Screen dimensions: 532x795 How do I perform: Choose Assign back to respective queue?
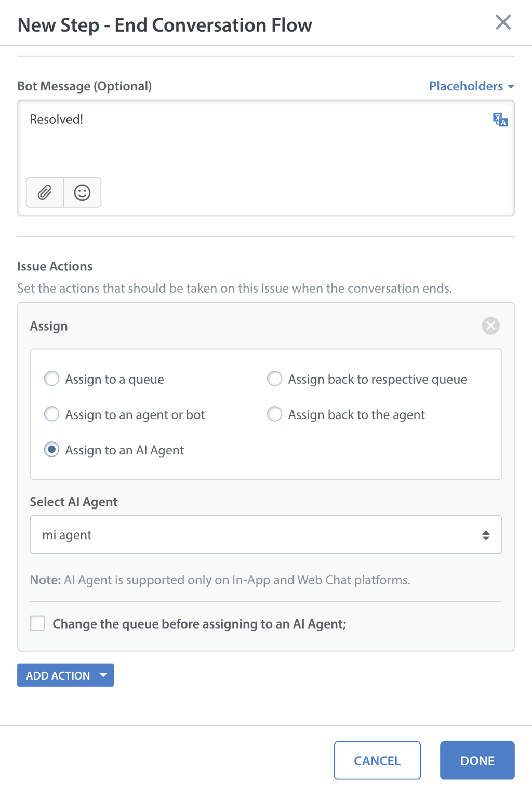tap(274, 379)
